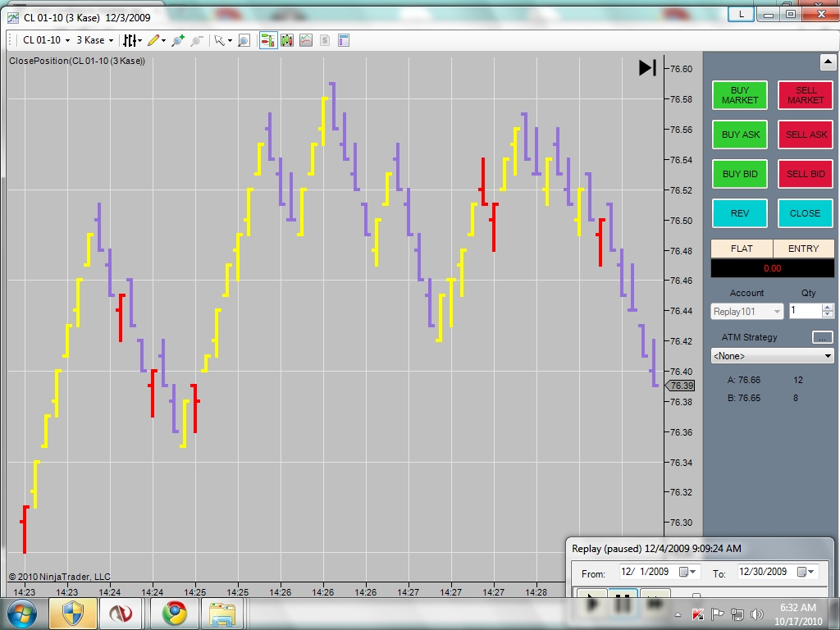Click the chart window title bar icon

click(x=12, y=18)
